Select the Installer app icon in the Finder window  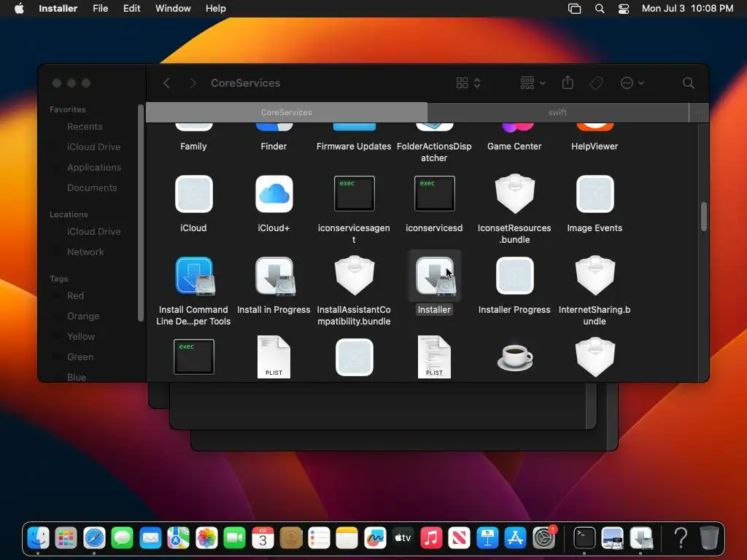click(435, 276)
